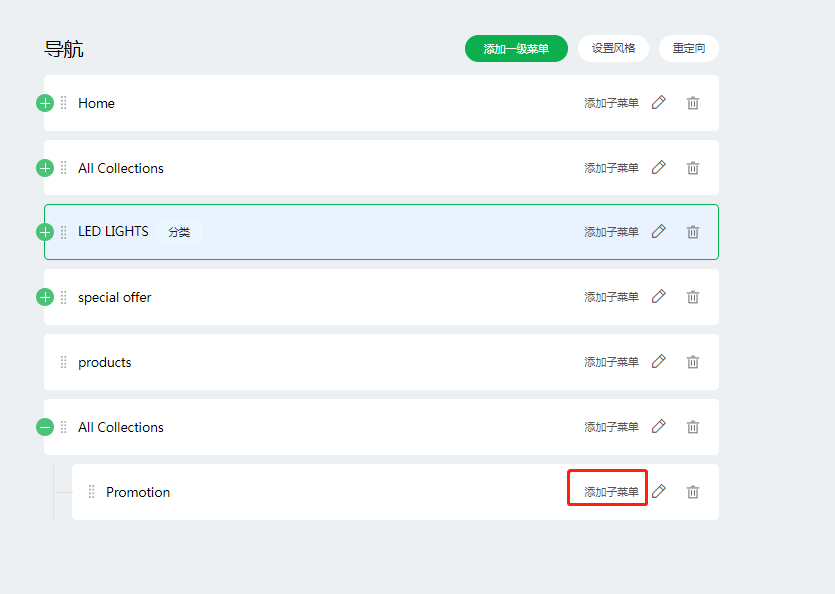Click 添加子菜单 on the Home row
The image size is (835, 594).
pyautogui.click(x=611, y=103)
